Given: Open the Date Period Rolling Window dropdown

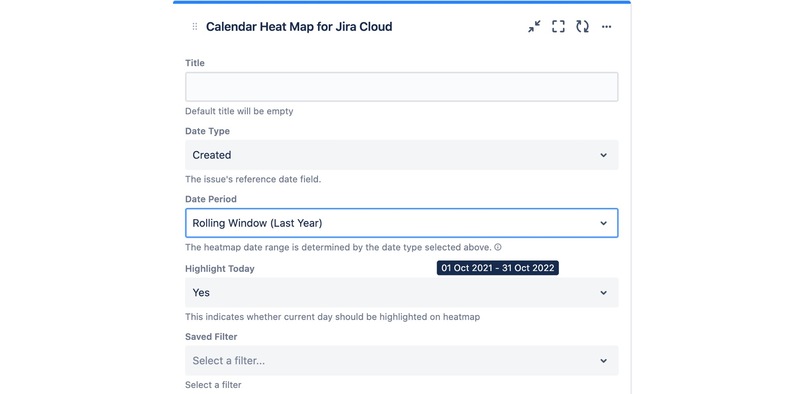Looking at the screenshot, I should click(x=401, y=223).
